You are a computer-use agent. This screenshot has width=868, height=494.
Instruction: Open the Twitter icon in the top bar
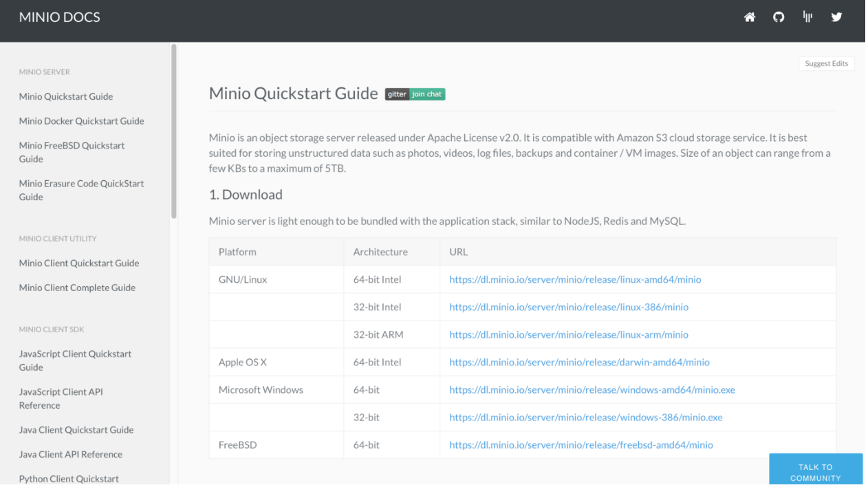coord(836,17)
